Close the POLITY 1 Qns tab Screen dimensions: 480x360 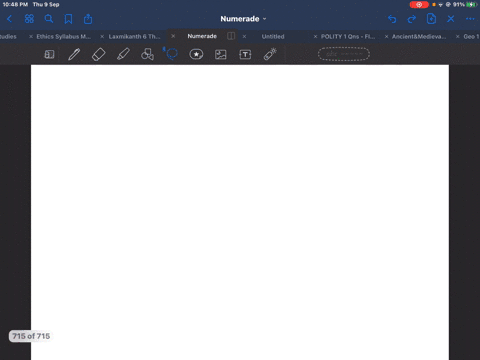[x=315, y=37]
